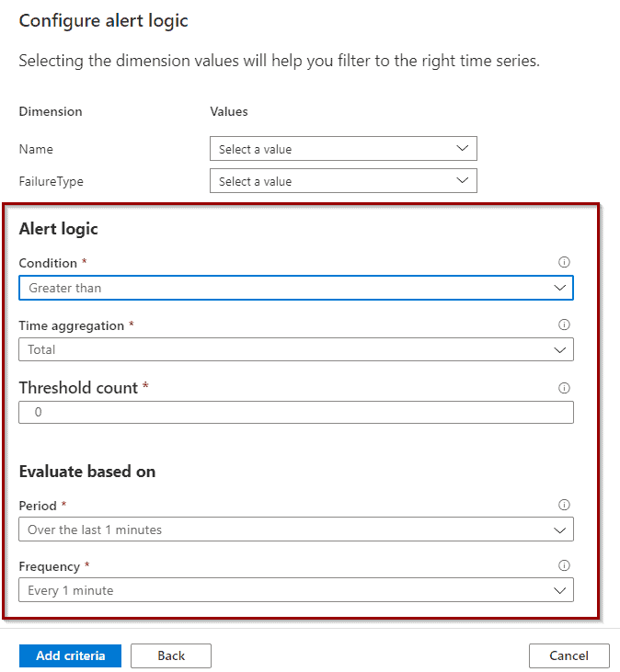Open the Time aggregation 'Total' dropdown
The image size is (620, 672).
[296, 349]
